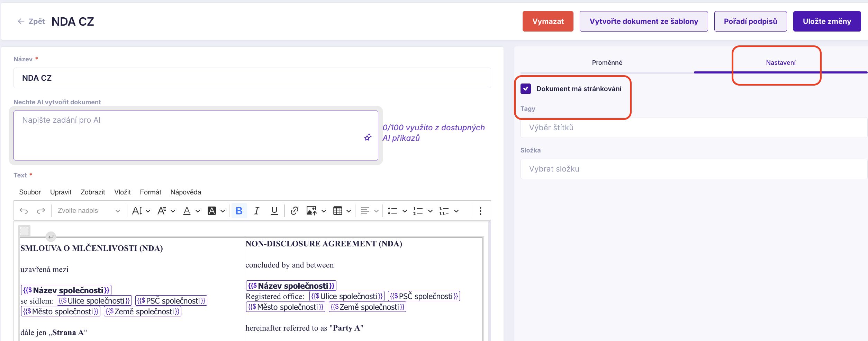Expand the insert table dropdown
Screen dimensions: 868x341
pyautogui.click(x=349, y=211)
